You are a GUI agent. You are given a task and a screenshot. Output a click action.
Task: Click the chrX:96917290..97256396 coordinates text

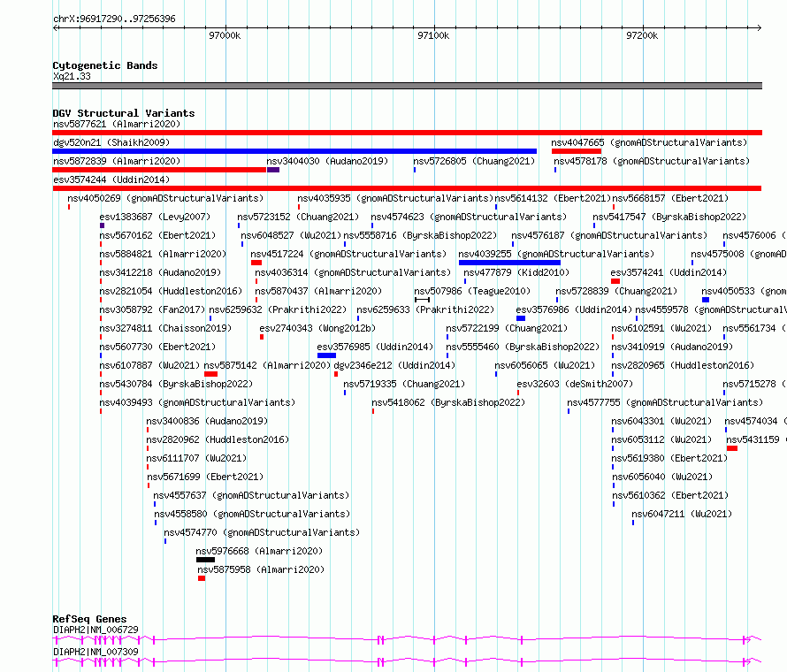(114, 19)
